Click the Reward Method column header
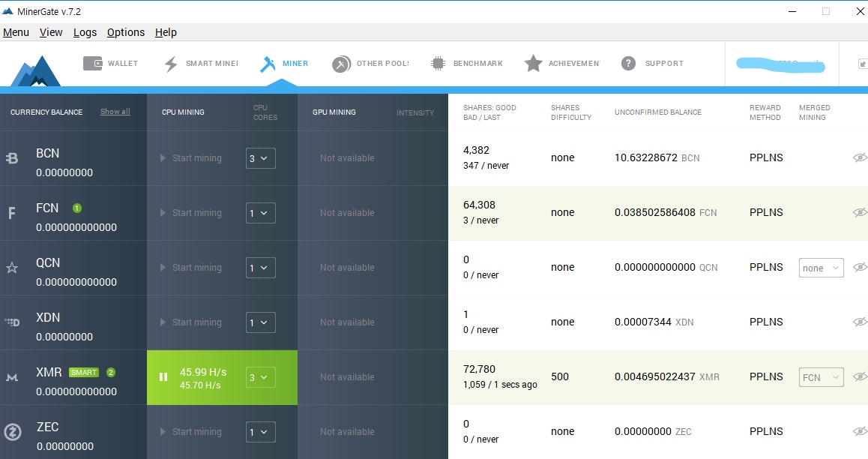Image resolution: width=868 pixels, height=459 pixels. pyautogui.click(x=765, y=112)
